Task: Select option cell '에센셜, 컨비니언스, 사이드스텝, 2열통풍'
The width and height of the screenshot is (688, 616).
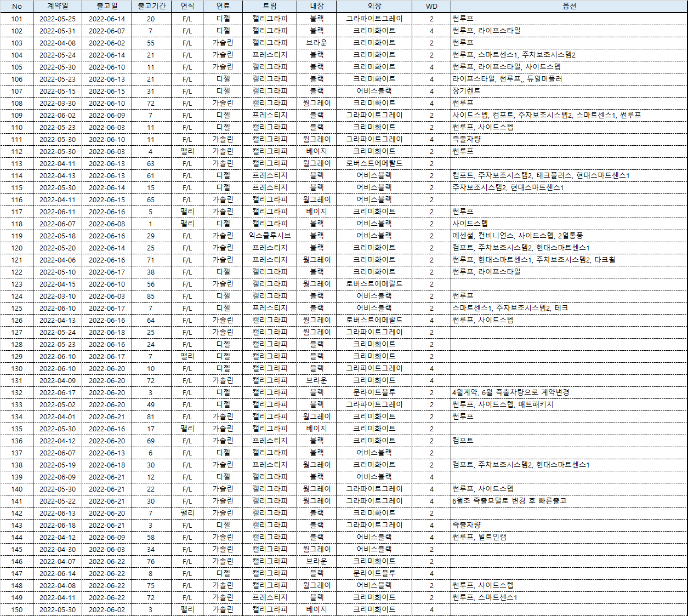Action: point(569,236)
